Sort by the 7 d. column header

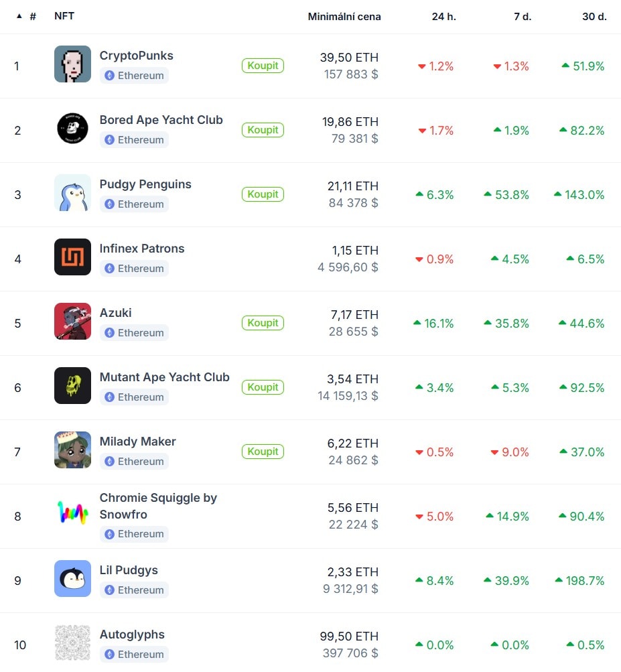[523, 17]
